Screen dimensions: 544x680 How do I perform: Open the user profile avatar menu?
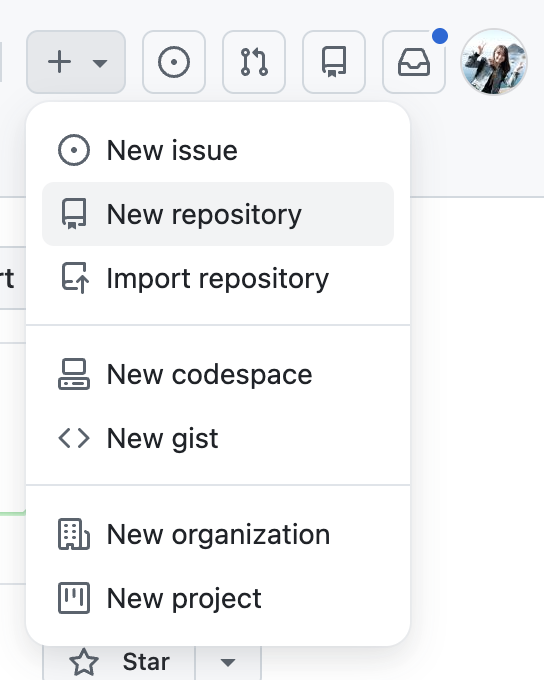[494, 62]
